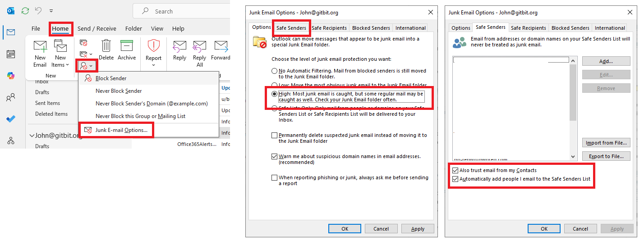This screenshot has width=644, height=245.
Task: Enable always ask before sending a report
Action: click(274, 177)
